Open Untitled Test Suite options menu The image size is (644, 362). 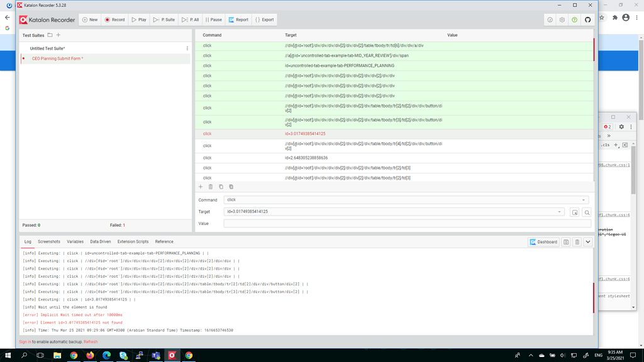point(187,48)
